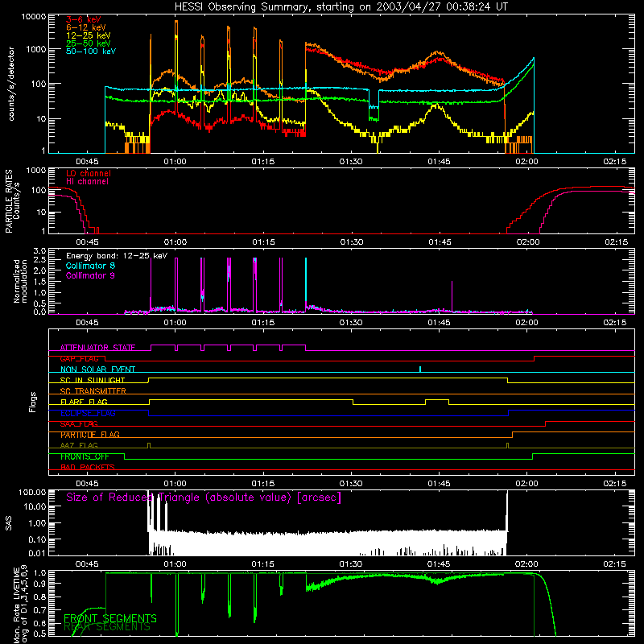The image size is (644, 644).
Task: Click the '2.5' tick on modulation axis
Action: pyautogui.click(x=39, y=261)
